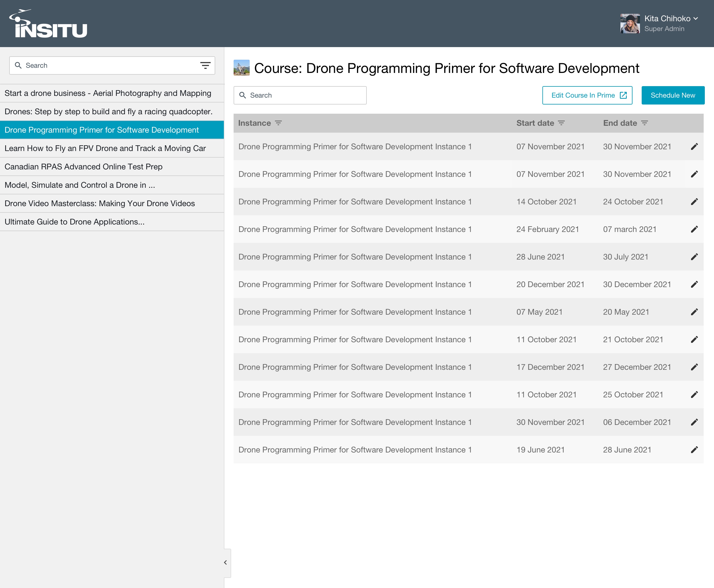Open the sidebar filter options icon
Screen dimensions: 714x588
[x=205, y=65]
